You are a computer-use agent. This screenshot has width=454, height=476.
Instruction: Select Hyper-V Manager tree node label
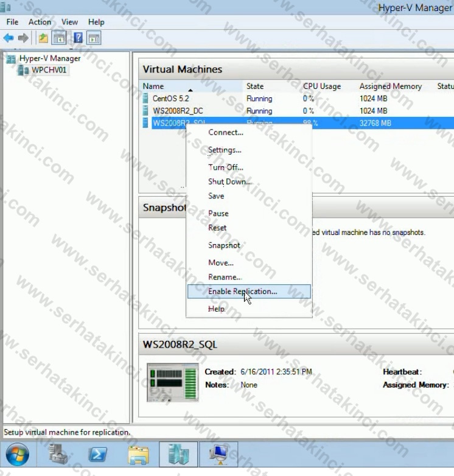click(x=50, y=58)
